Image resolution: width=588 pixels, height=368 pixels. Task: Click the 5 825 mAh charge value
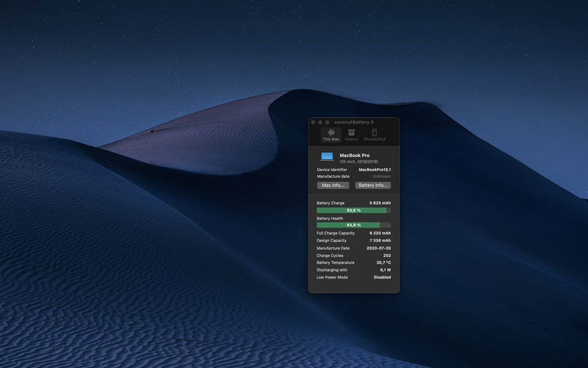coord(380,203)
